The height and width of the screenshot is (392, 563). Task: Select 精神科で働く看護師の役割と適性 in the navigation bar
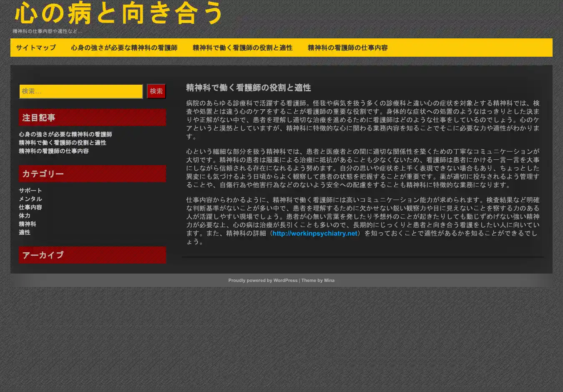(242, 48)
